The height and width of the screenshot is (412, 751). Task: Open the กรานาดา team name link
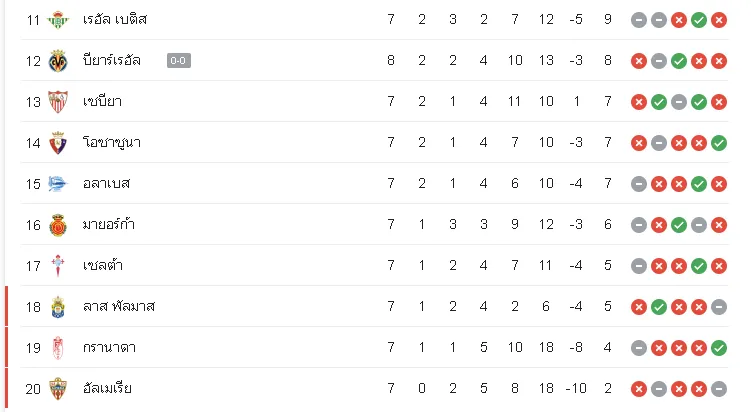pos(109,347)
